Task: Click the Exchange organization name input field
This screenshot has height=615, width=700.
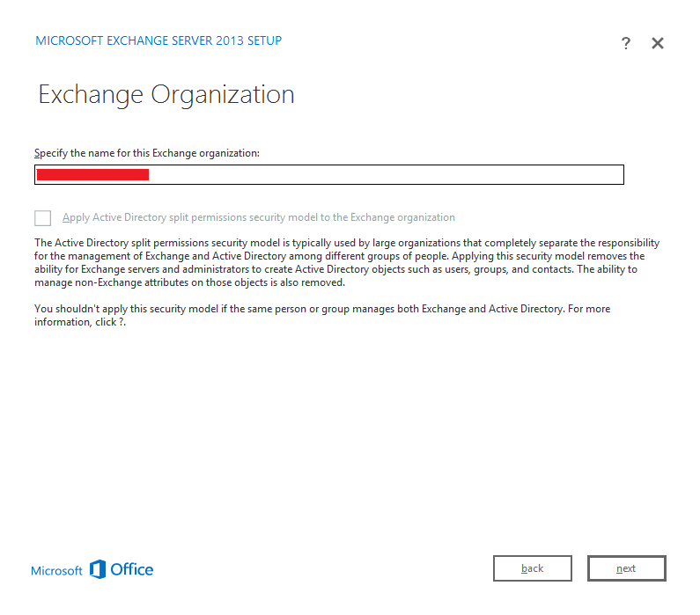Action: click(329, 174)
